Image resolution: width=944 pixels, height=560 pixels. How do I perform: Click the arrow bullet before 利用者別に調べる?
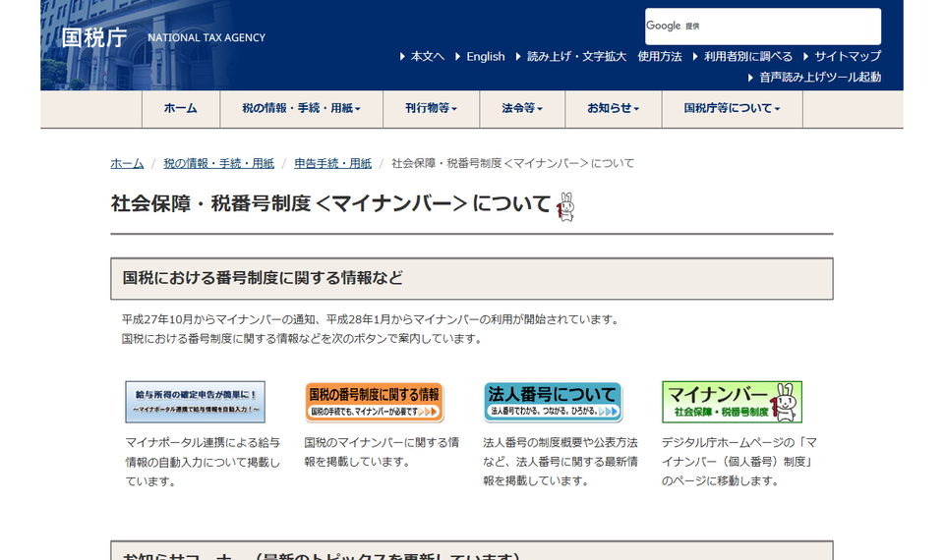point(695,57)
